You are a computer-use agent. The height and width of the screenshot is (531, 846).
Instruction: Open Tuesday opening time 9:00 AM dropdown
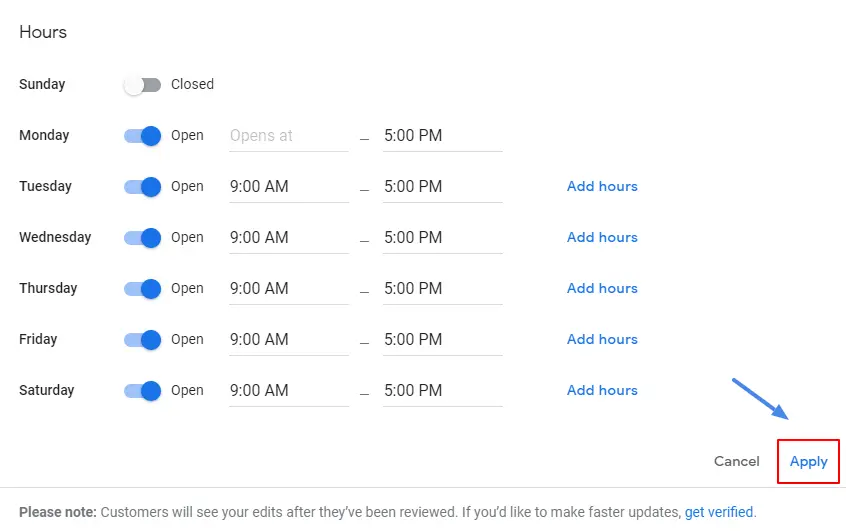coord(288,187)
